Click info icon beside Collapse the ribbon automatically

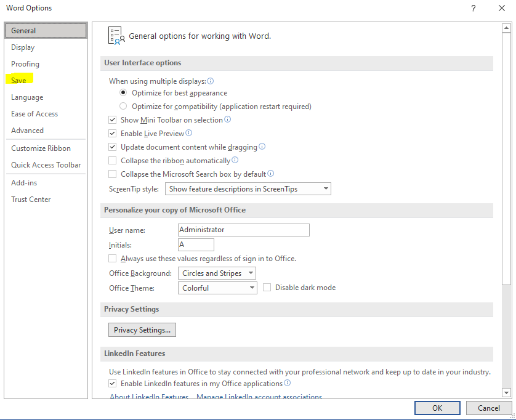click(235, 160)
